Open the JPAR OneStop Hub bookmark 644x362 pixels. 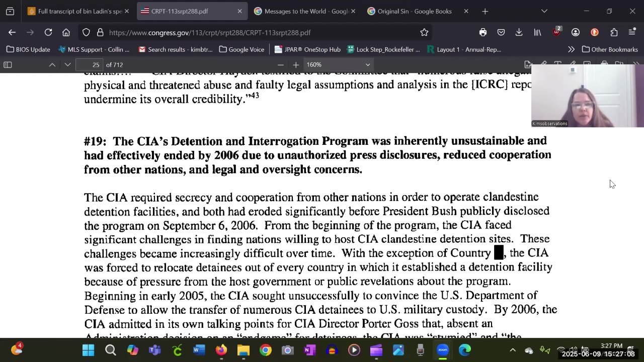(x=307, y=49)
